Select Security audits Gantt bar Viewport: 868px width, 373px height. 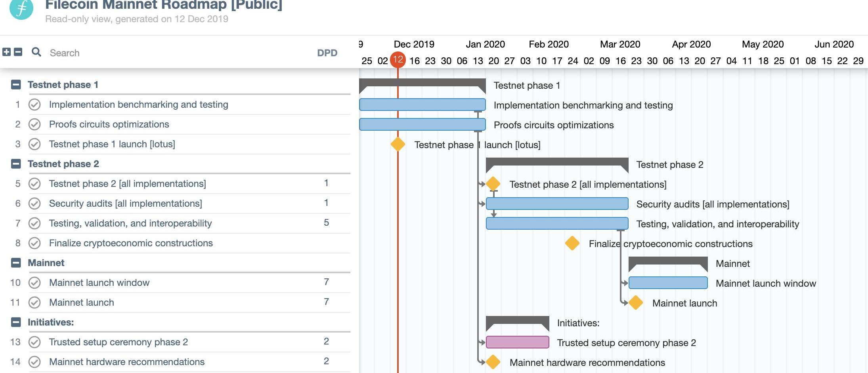pyautogui.click(x=557, y=204)
